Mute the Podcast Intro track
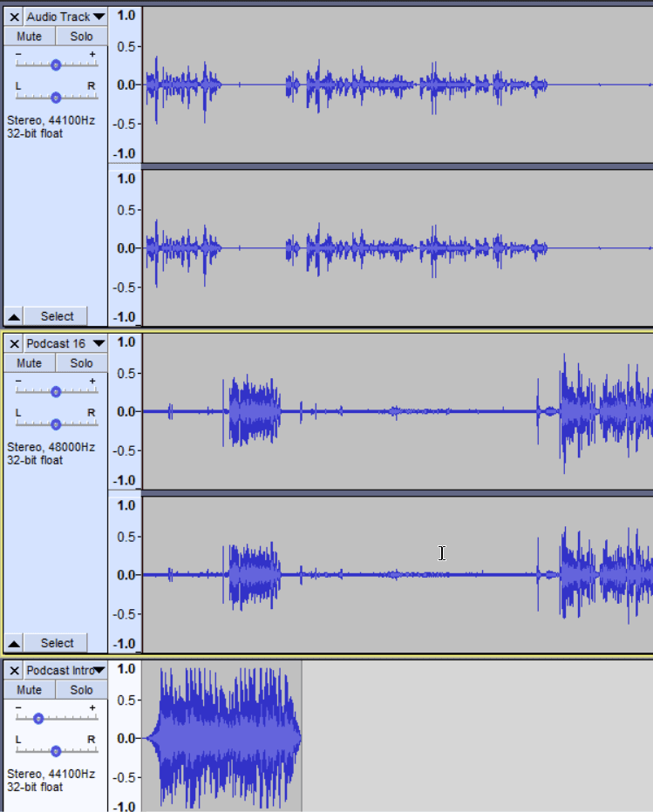This screenshot has height=812, width=653. click(29, 690)
